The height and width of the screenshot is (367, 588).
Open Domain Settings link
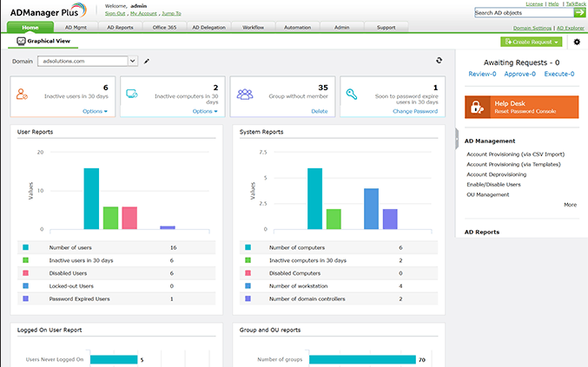pyautogui.click(x=532, y=28)
